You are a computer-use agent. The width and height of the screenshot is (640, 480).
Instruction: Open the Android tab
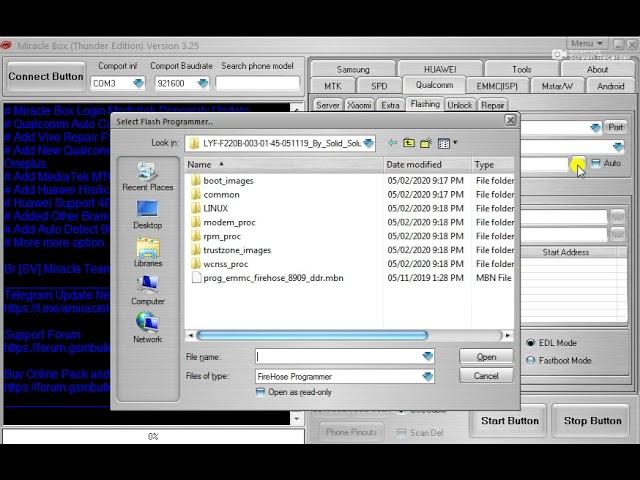(611, 86)
